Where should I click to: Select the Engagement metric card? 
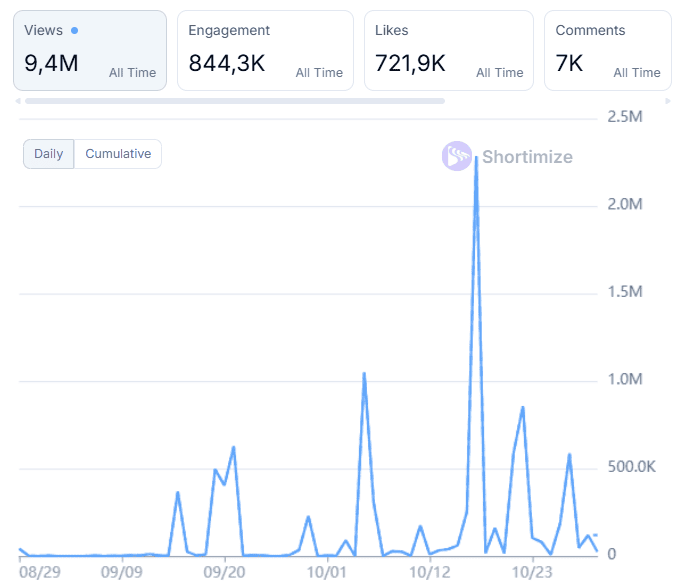click(x=265, y=51)
